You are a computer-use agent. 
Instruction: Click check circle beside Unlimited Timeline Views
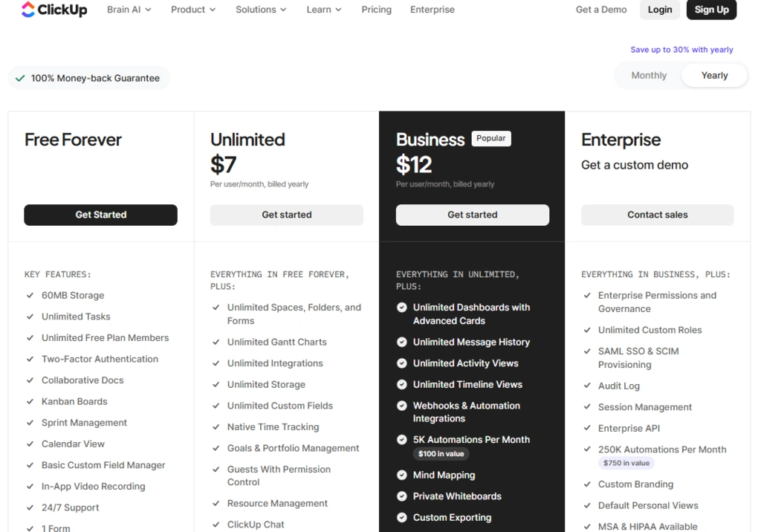click(x=402, y=385)
